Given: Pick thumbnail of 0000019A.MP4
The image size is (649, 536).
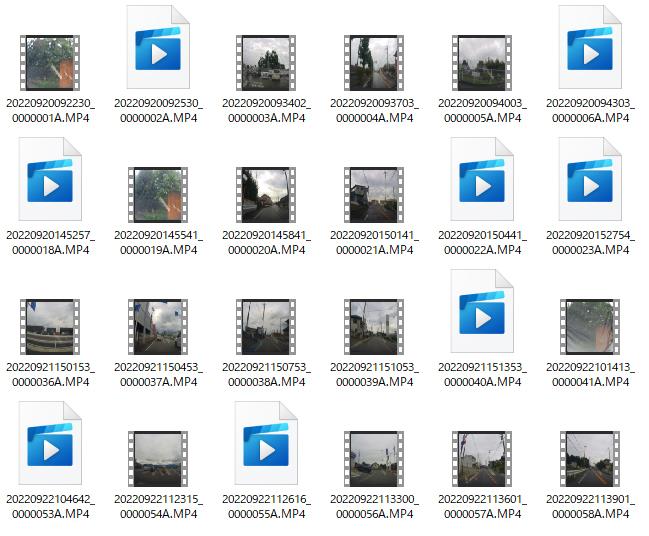Looking at the screenshot, I should 158,195.
